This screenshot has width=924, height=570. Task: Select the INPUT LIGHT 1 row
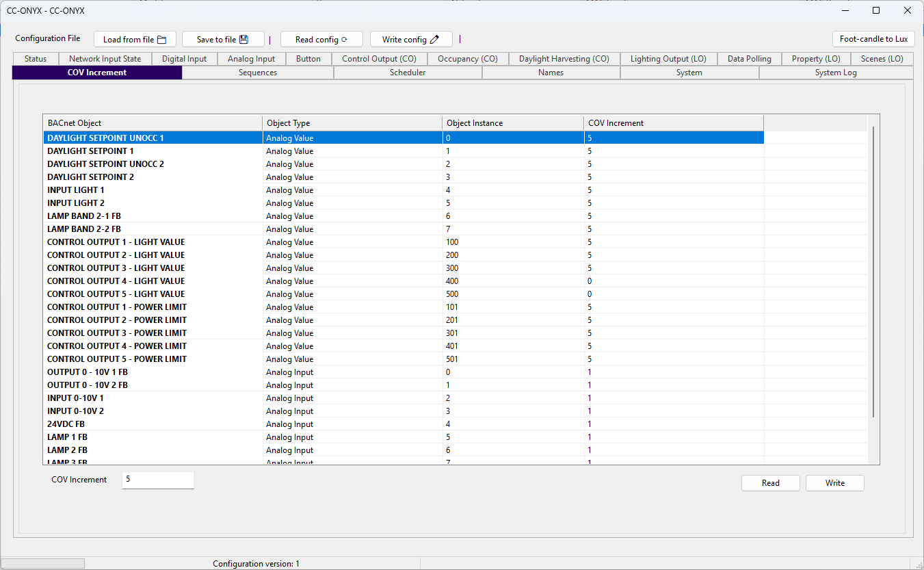(404, 190)
